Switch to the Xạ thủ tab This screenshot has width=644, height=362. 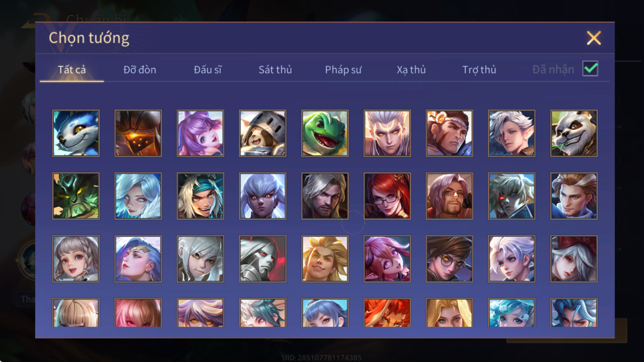click(411, 70)
